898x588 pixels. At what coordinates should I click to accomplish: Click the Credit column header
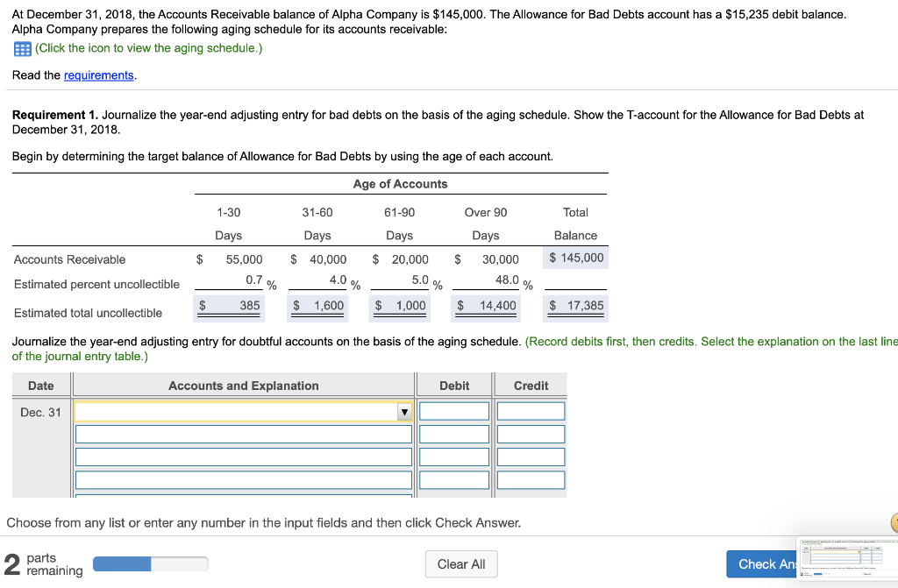531,386
